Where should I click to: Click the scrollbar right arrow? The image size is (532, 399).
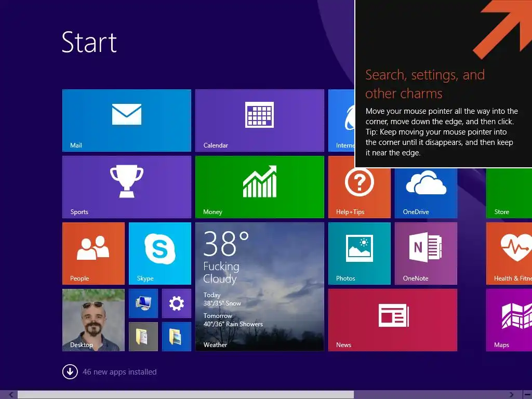pyautogui.click(x=511, y=395)
